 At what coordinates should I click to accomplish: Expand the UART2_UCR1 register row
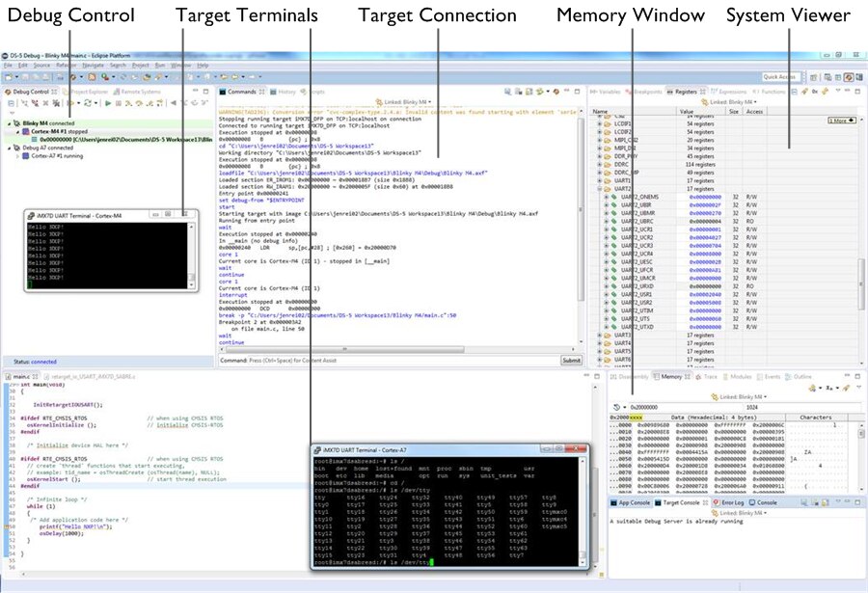pos(606,229)
